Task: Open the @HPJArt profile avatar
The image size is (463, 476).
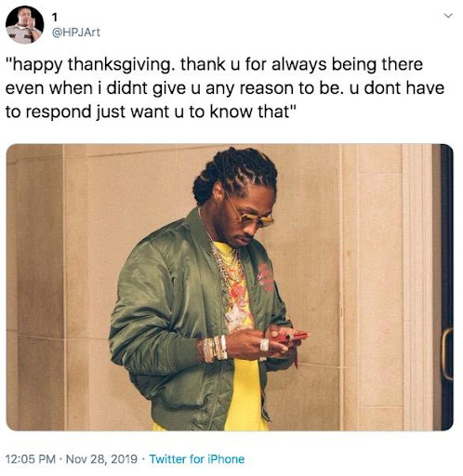Action: click(x=24, y=25)
